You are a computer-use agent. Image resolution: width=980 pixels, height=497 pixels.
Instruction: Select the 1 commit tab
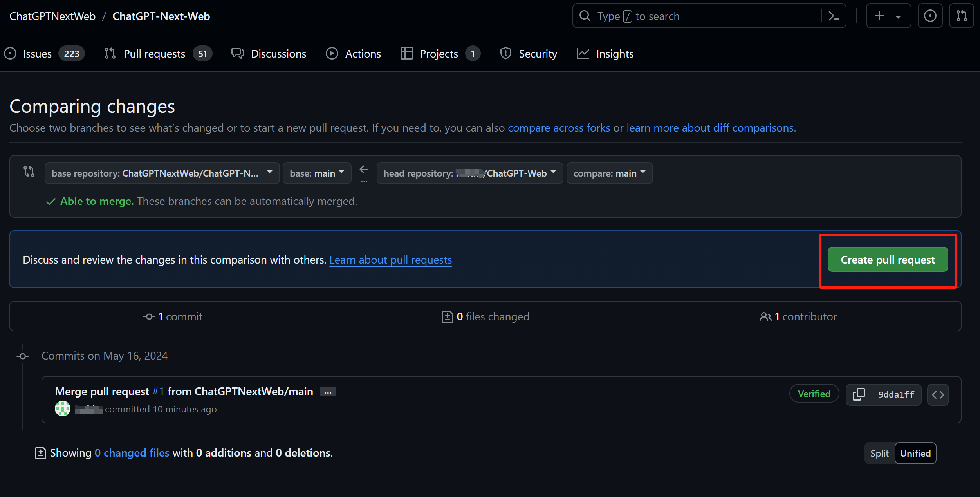coord(173,316)
